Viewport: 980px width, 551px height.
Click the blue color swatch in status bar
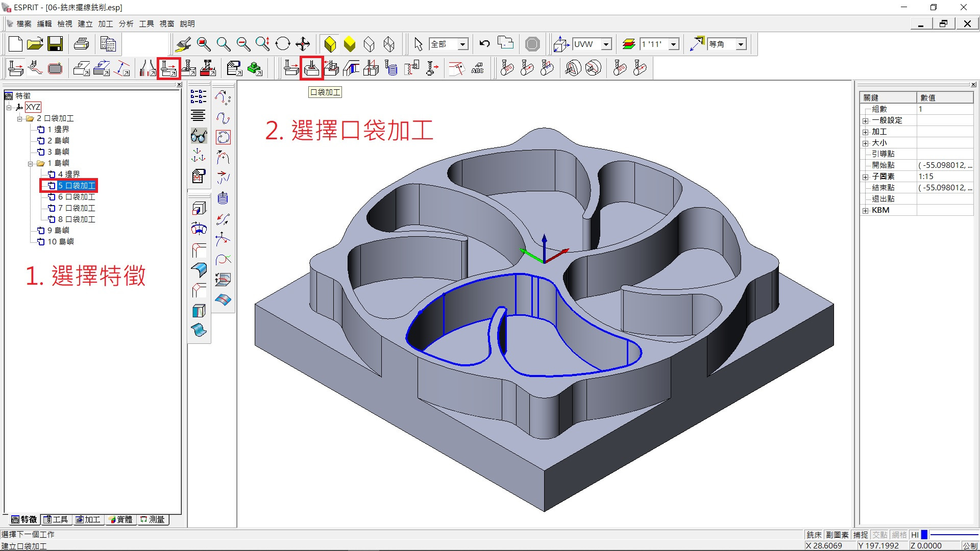pyautogui.click(x=924, y=535)
